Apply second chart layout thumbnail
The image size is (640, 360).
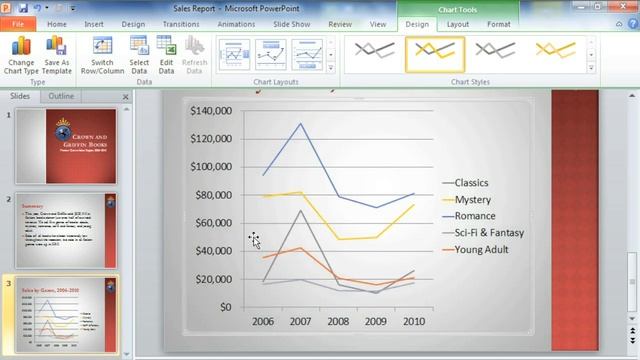coord(271,55)
